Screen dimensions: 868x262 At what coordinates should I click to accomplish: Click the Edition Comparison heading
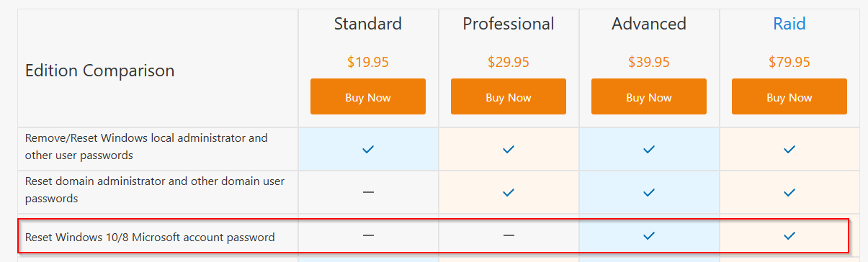point(99,71)
